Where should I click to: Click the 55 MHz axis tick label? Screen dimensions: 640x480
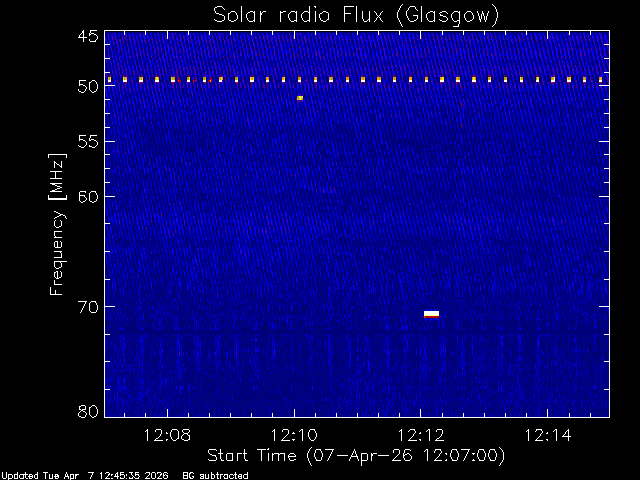(x=88, y=142)
